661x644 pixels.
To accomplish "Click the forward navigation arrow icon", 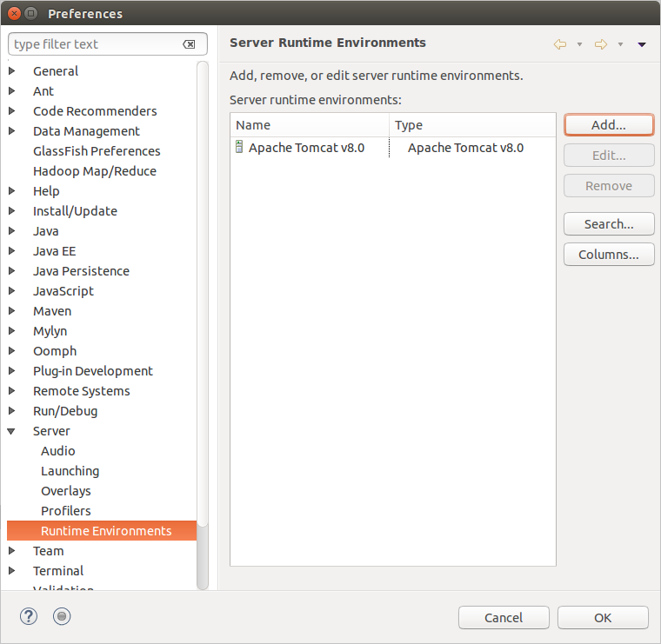I will click(601, 44).
